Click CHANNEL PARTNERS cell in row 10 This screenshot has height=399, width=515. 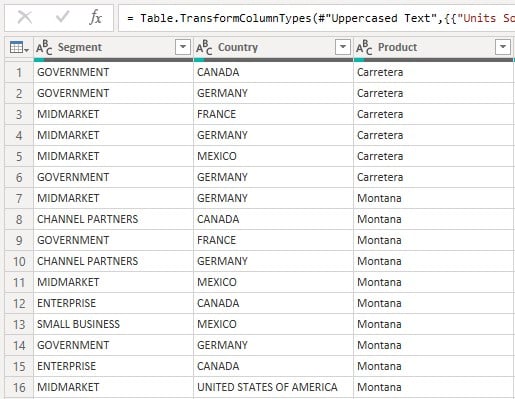click(x=113, y=261)
